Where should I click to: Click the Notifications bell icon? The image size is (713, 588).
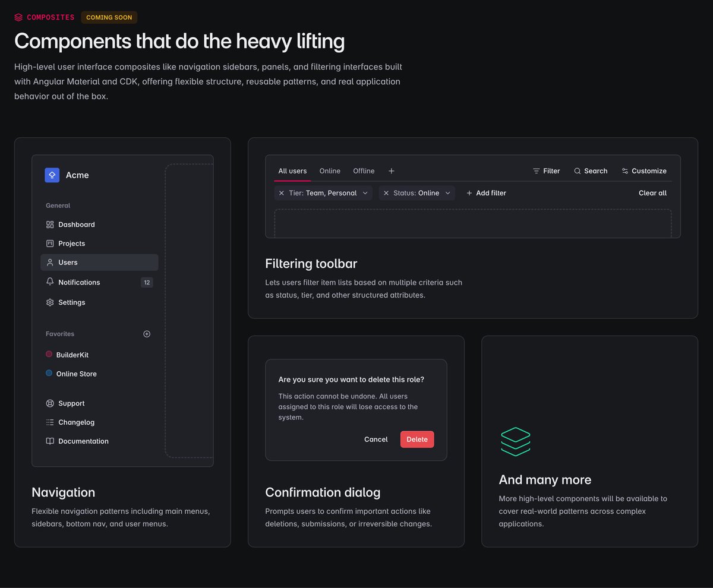50,282
